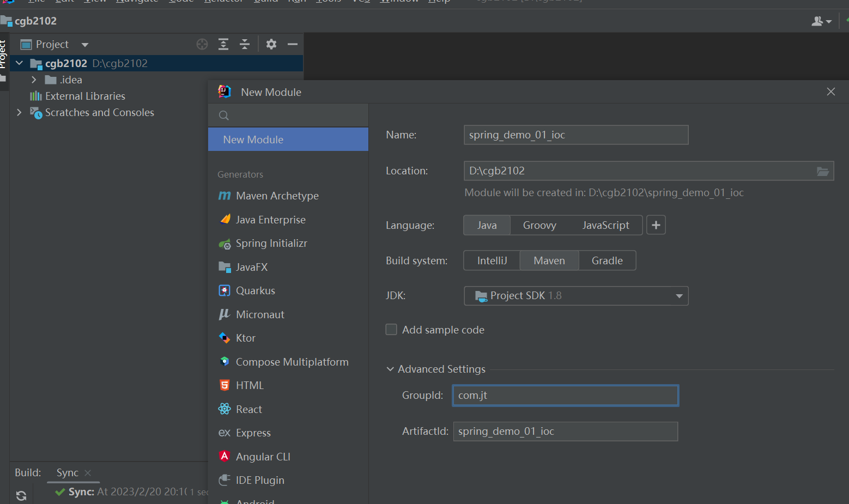This screenshot has width=849, height=504.
Task: Open Project panel settings gear
Action: (x=271, y=44)
